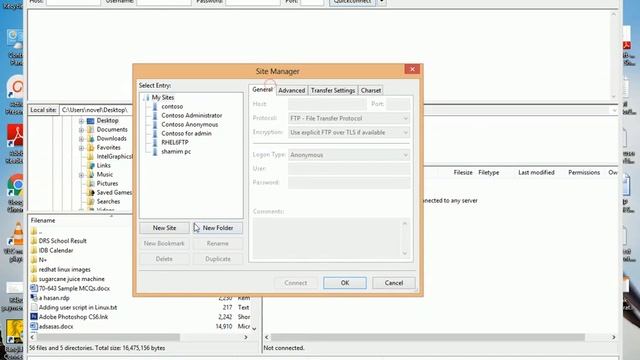Select the Saved Games folder
Viewport: 640px width, 360px height.
point(114,193)
